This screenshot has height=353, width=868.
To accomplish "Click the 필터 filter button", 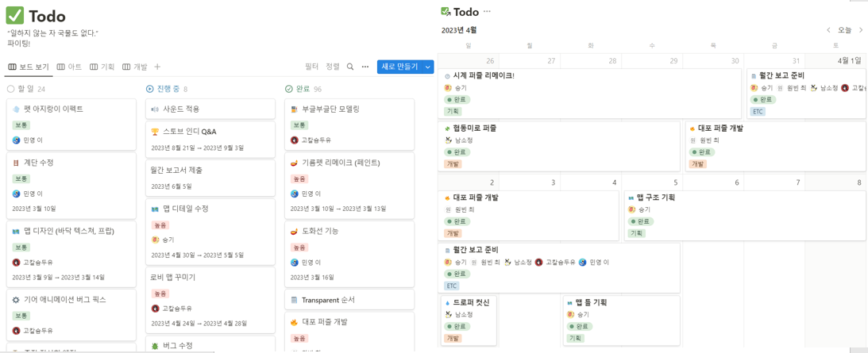I will tap(311, 67).
